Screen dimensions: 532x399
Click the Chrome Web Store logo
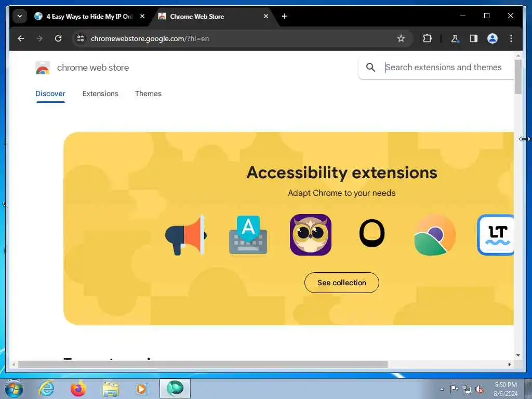[43, 68]
